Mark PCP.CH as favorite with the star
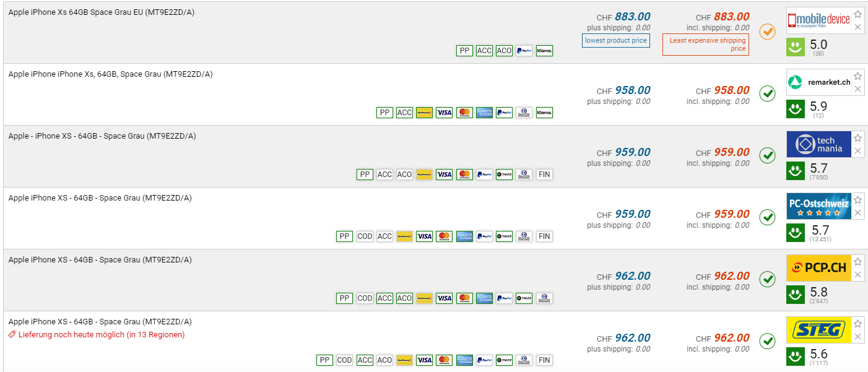 [x=857, y=262]
